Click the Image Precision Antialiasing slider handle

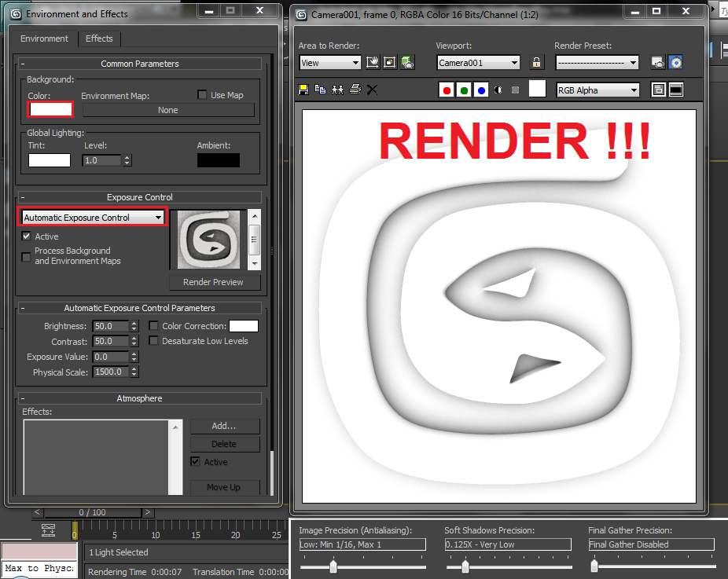tap(333, 566)
